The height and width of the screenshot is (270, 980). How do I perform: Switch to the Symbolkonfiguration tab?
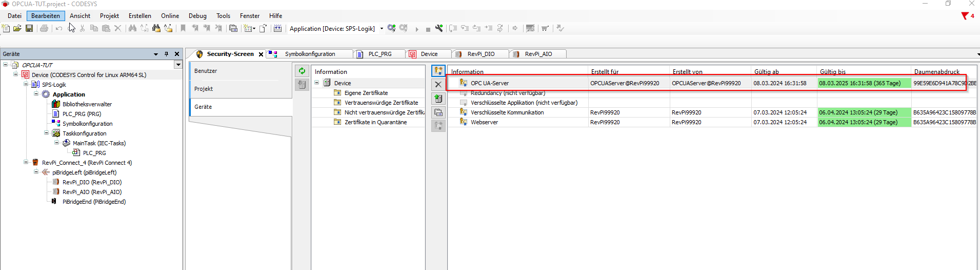pos(310,54)
